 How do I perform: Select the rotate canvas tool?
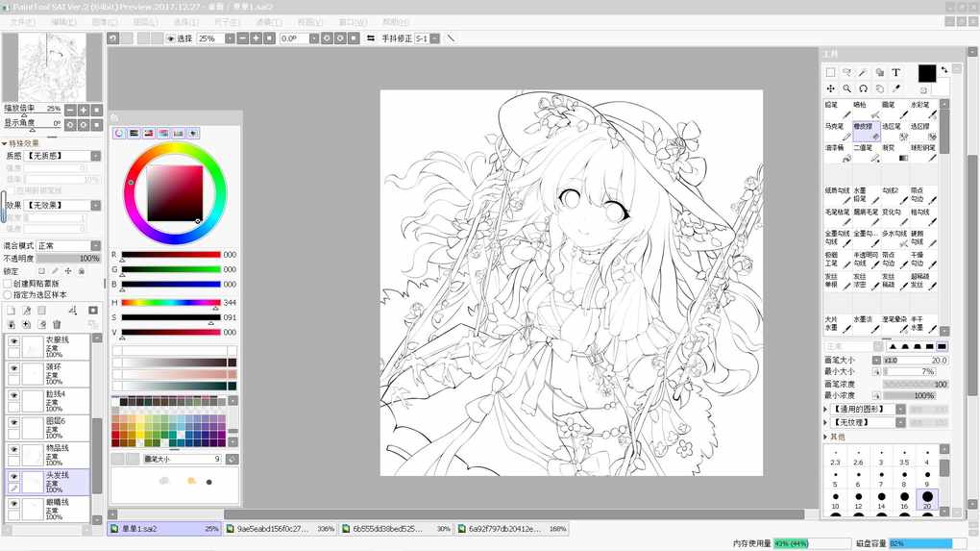(x=863, y=88)
